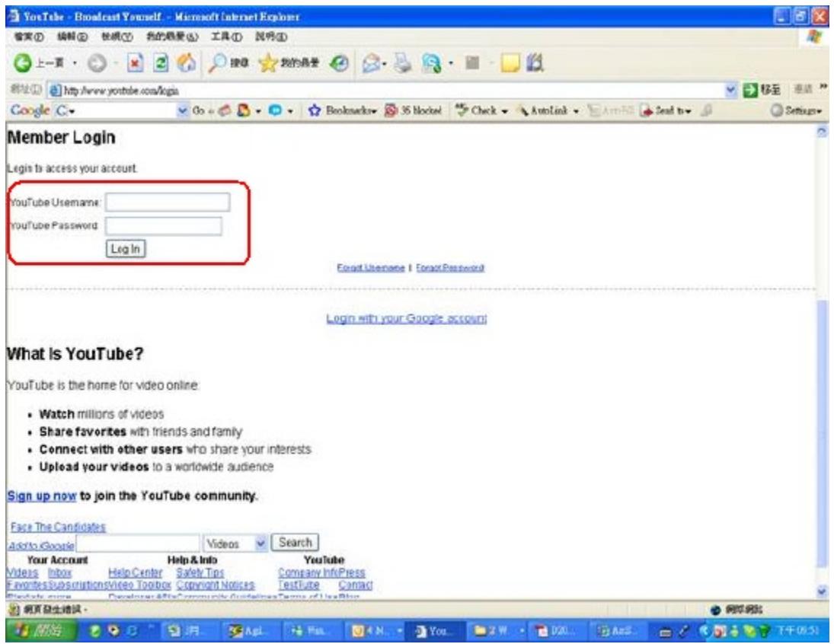Click the vertical scrollbar down arrow
Viewport: 834px width, 644px height.
pos(823,591)
